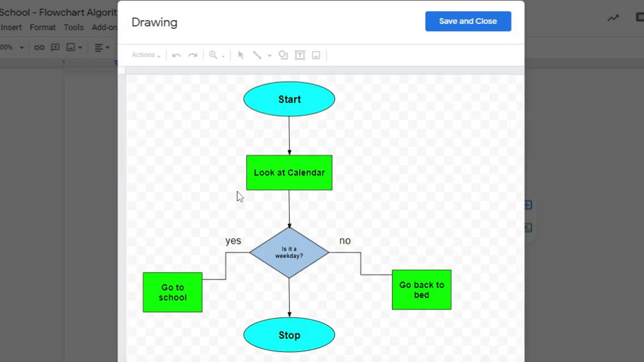Click the Image insert icon in drawing toolbar
The height and width of the screenshot is (362, 644).
(x=316, y=55)
